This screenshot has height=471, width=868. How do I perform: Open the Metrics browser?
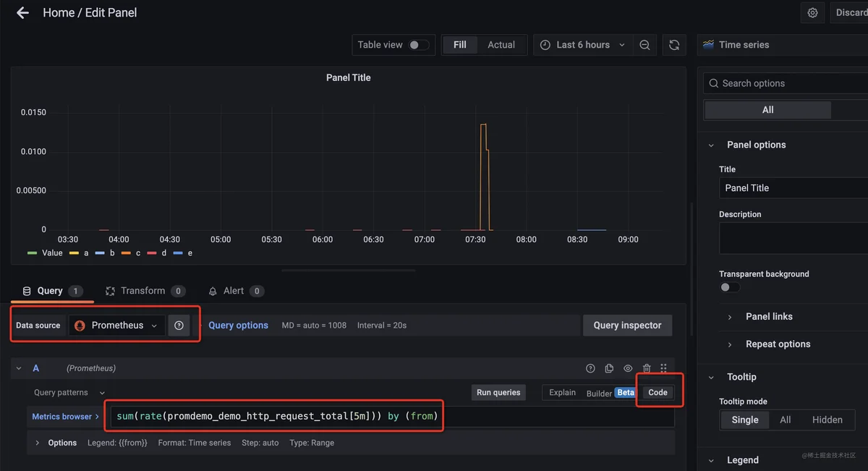66,417
